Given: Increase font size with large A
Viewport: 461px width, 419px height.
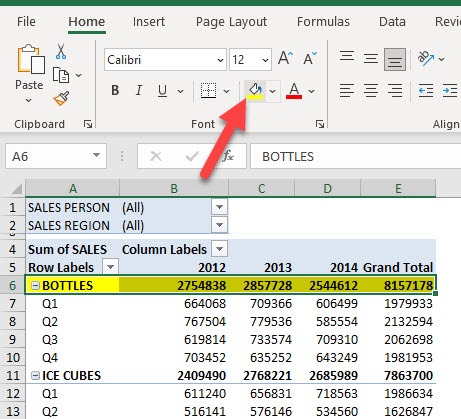Looking at the screenshot, I should 286,58.
